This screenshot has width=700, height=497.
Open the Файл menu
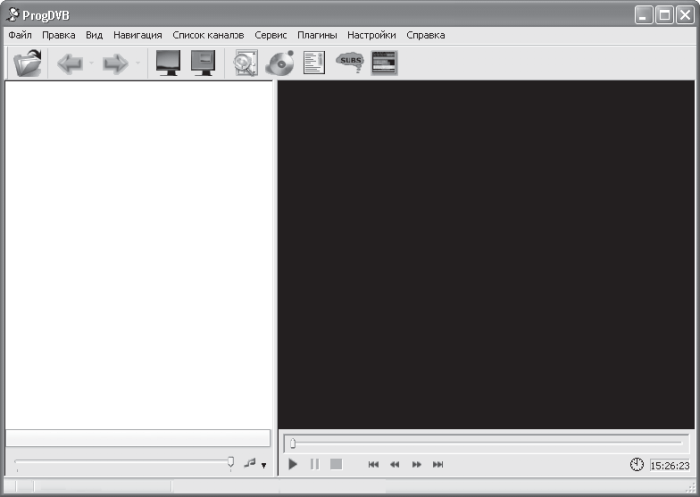[x=20, y=35]
